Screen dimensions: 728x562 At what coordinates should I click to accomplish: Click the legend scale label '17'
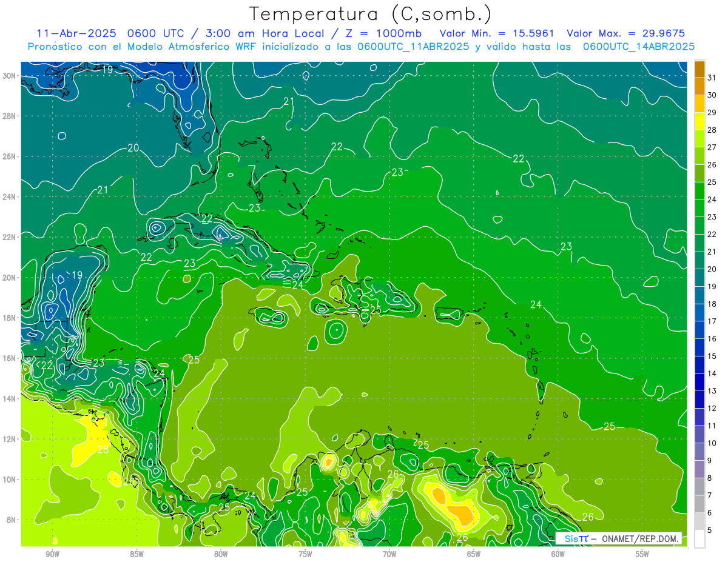tap(712, 321)
